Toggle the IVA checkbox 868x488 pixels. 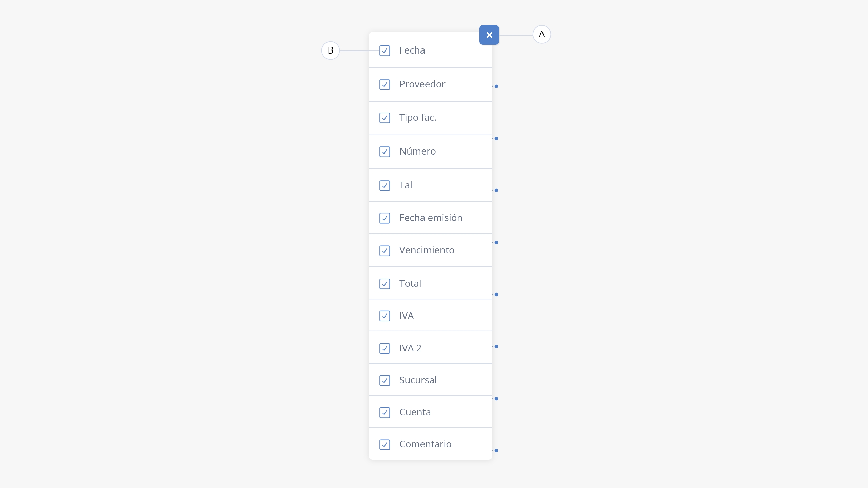(x=384, y=316)
